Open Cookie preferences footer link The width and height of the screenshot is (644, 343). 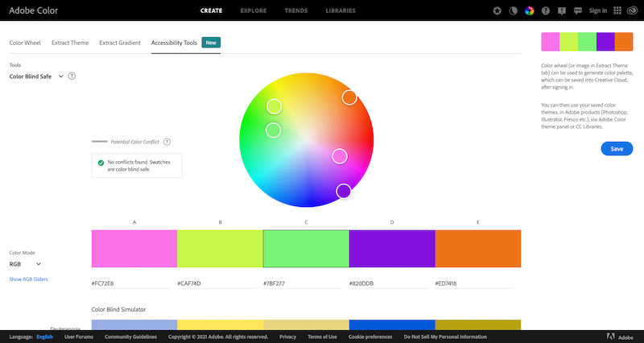[370, 337]
